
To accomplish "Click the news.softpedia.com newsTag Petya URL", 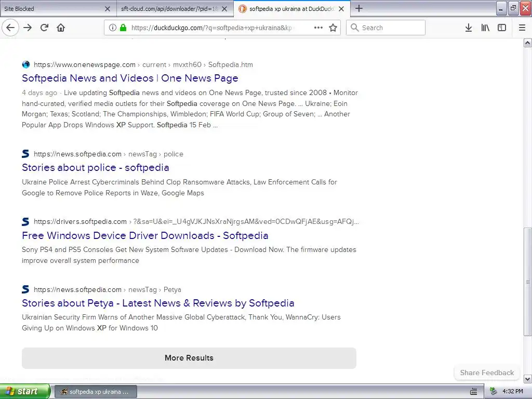I will [108, 290].
